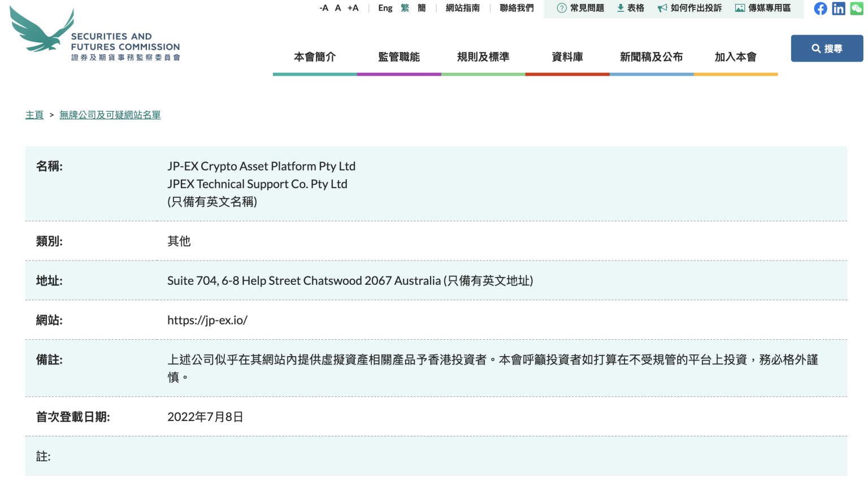Open 如何作出投訴 complaint link
This screenshot has height=494, width=868.
pyautogui.click(x=689, y=8)
